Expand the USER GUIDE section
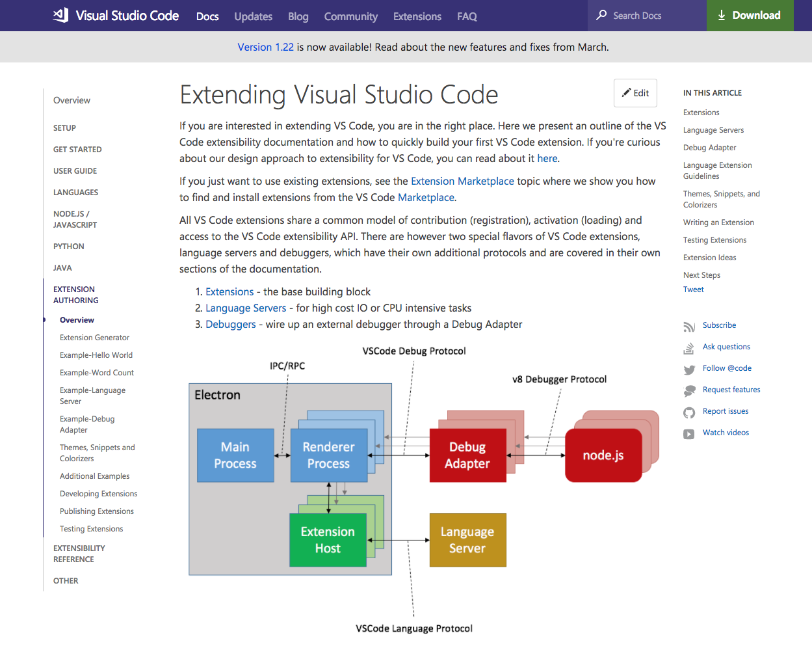The image size is (812, 646). [x=75, y=171]
